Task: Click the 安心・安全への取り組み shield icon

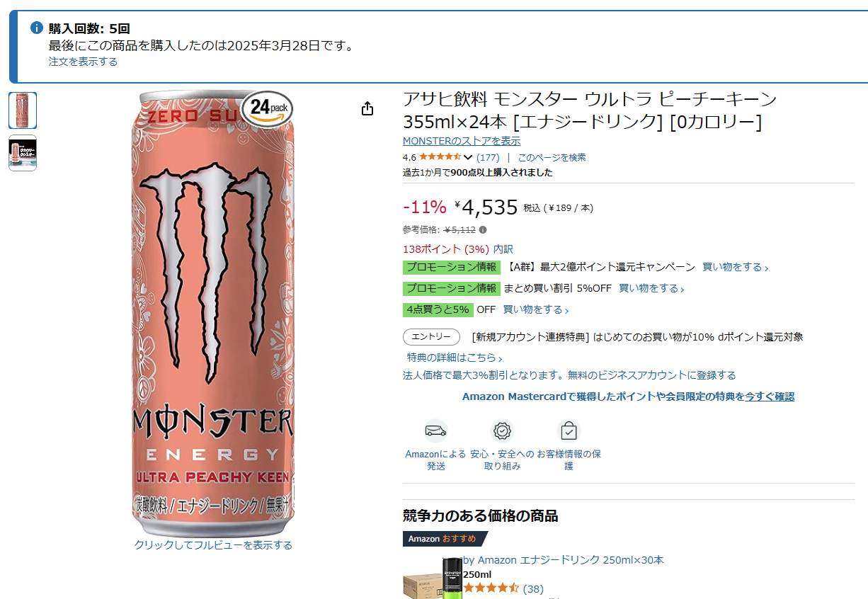Action: pos(502,430)
